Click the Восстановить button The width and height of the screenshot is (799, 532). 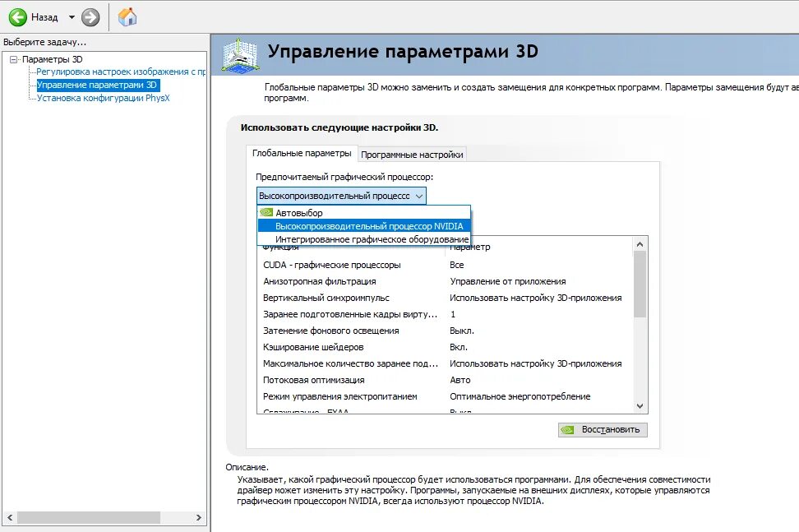(603, 429)
